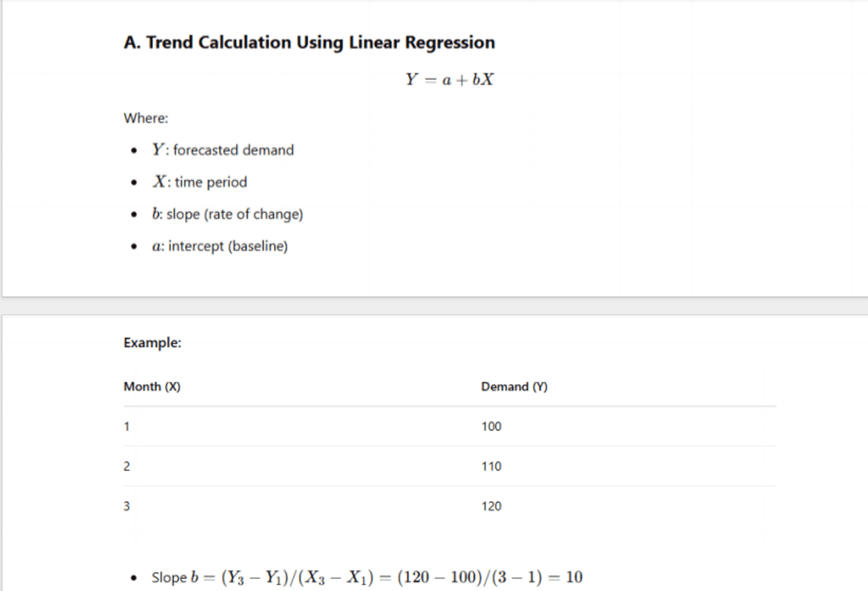Click the gray divider between the two sections

434,306
